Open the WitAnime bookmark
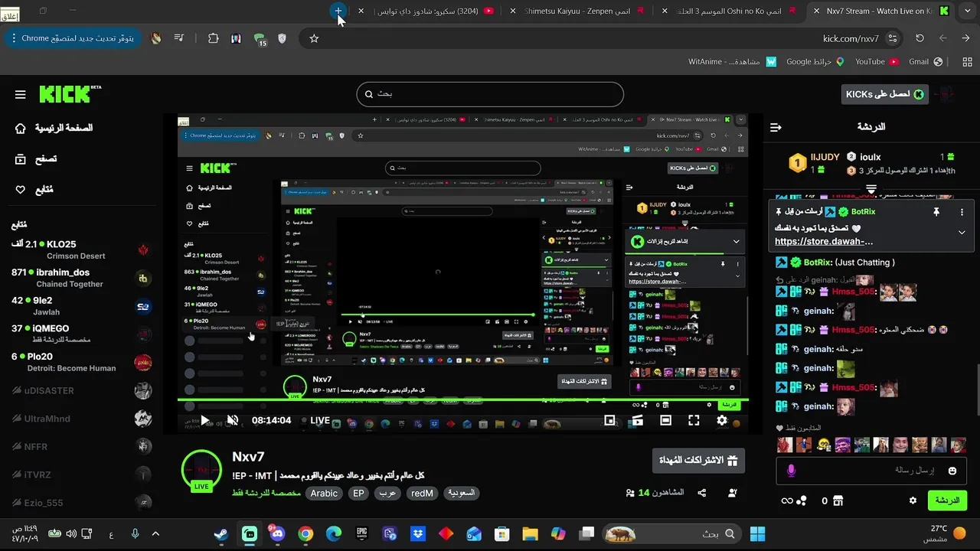 731,62
